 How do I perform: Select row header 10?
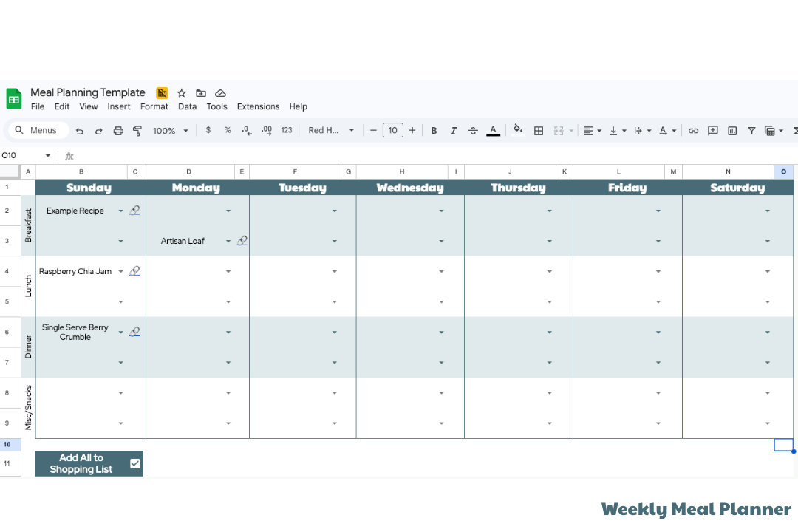10,444
